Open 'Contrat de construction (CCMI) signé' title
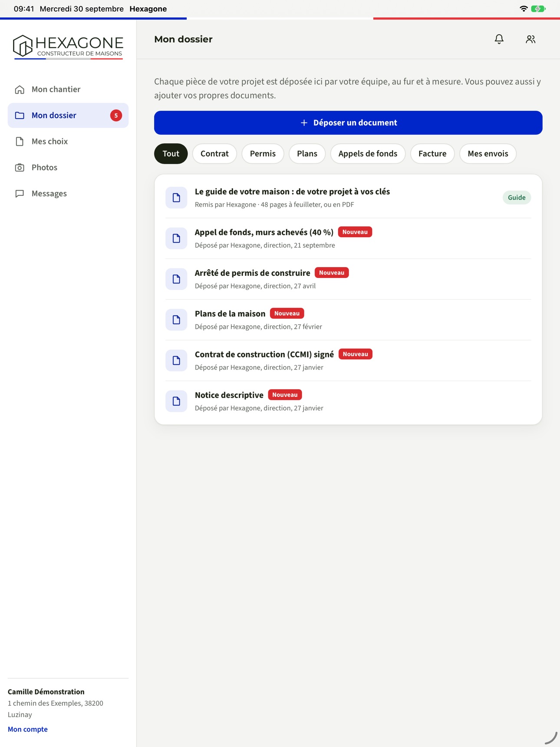 [x=264, y=354]
